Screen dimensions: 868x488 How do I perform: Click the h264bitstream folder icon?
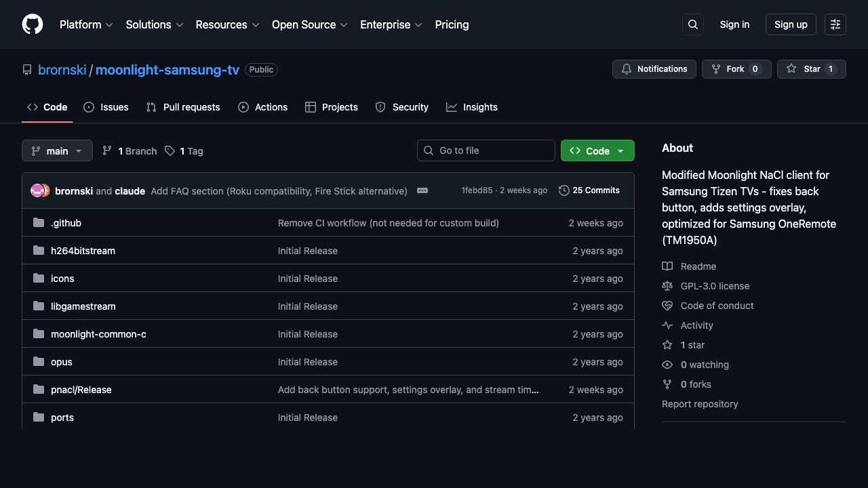(x=39, y=250)
